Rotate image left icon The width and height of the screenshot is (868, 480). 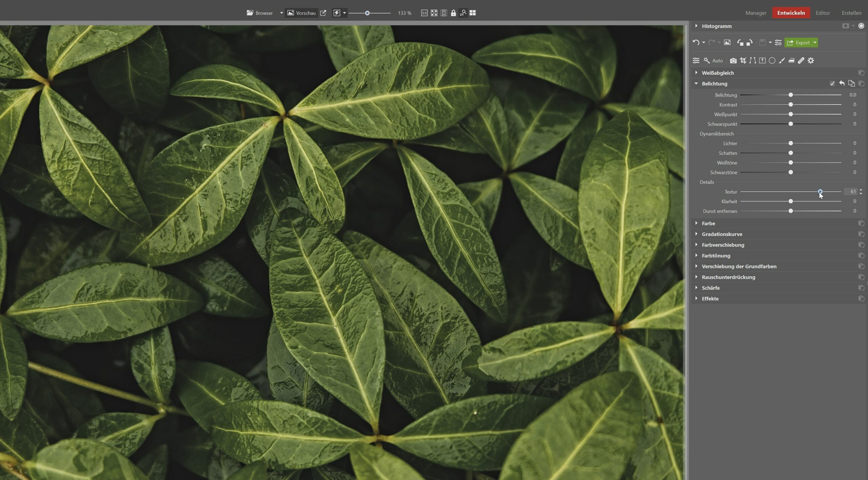click(x=740, y=43)
